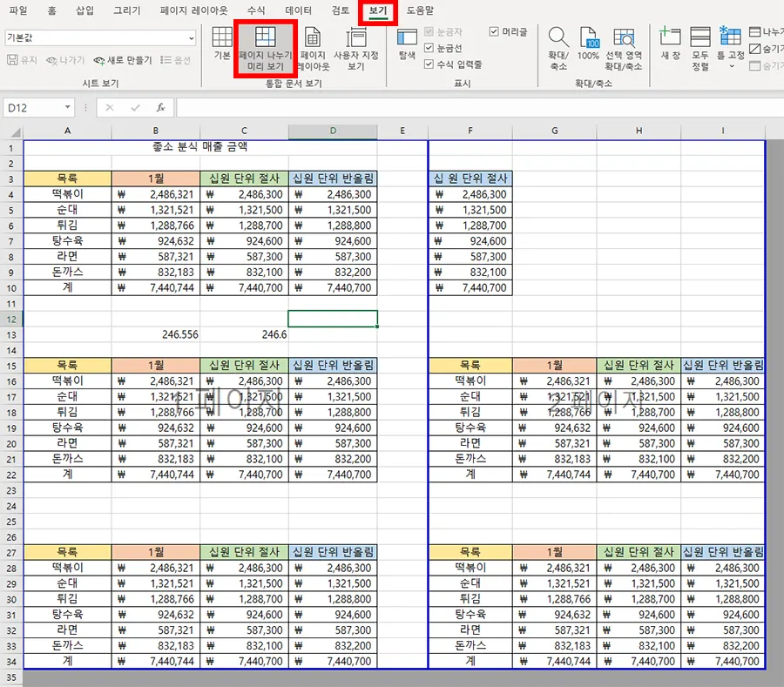Viewport: 784px width, 687px height.
Task: Click the 탕수육 cell in row 7
Action: pos(67,241)
